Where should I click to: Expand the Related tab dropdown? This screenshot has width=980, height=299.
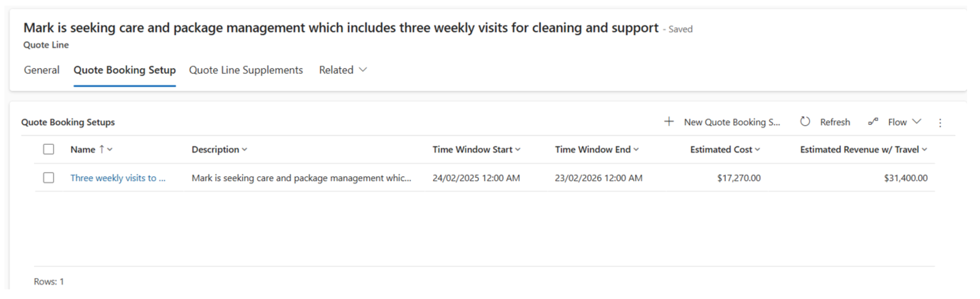click(x=363, y=70)
